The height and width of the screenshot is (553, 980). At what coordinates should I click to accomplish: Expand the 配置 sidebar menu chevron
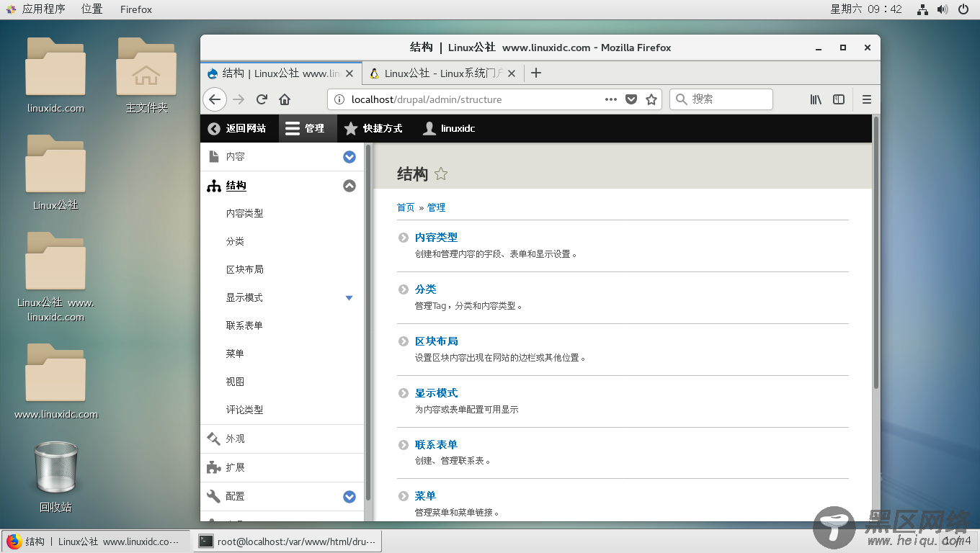click(x=349, y=497)
